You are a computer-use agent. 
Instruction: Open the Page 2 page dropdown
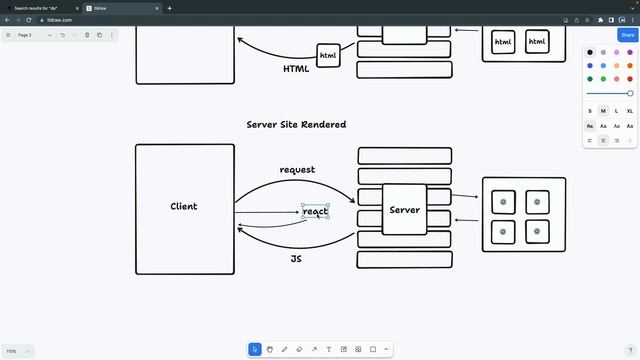(x=34, y=35)
